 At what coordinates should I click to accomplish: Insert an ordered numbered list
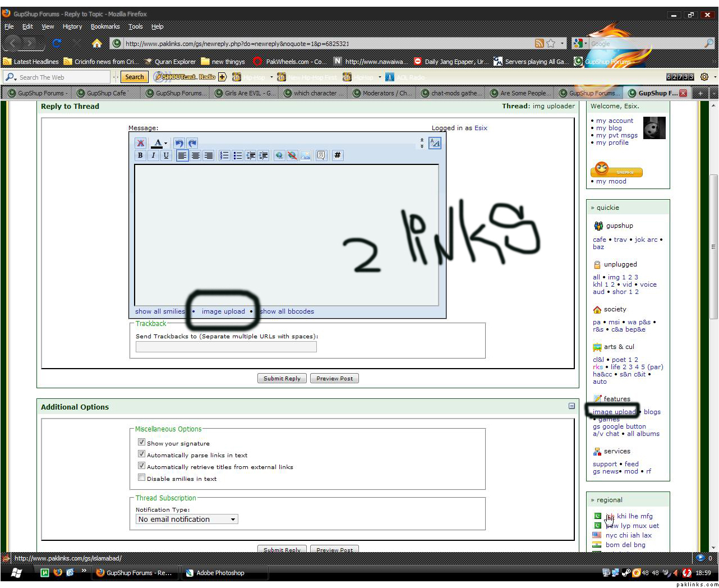[224, 156]
